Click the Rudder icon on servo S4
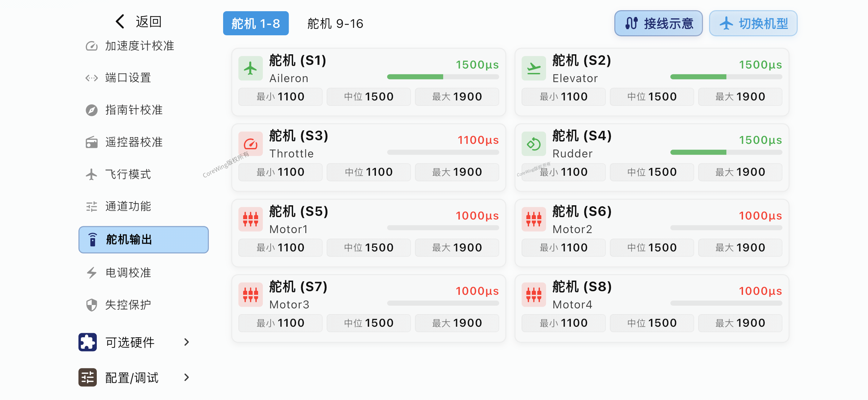Screen dimensions: 868x400 [x=534, y=144]
